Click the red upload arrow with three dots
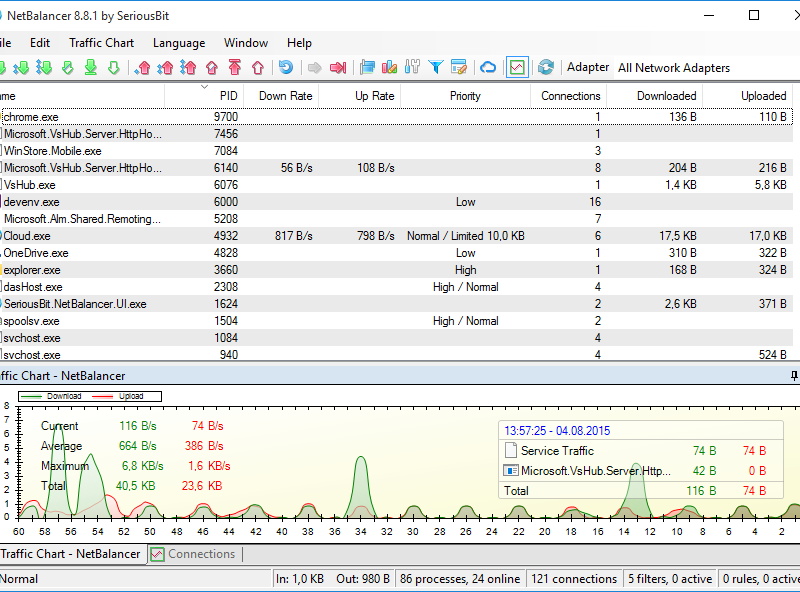This screenshot has height=592, width=800. pos(188,67)
